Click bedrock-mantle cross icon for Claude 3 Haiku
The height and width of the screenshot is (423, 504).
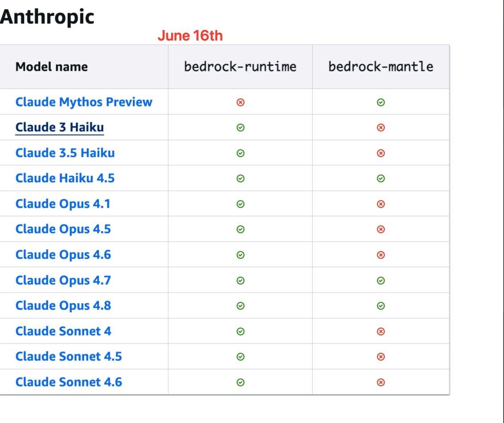coord(381,128)
